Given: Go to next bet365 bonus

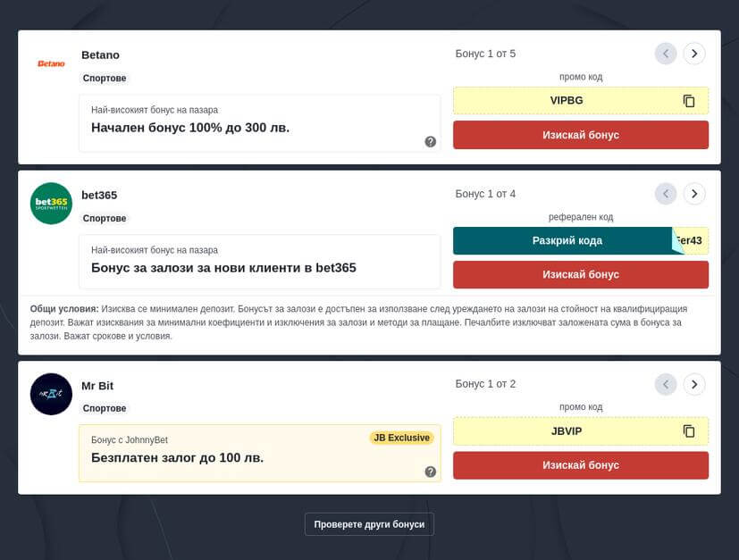Looking at the screenshot, I should point(694,194).
